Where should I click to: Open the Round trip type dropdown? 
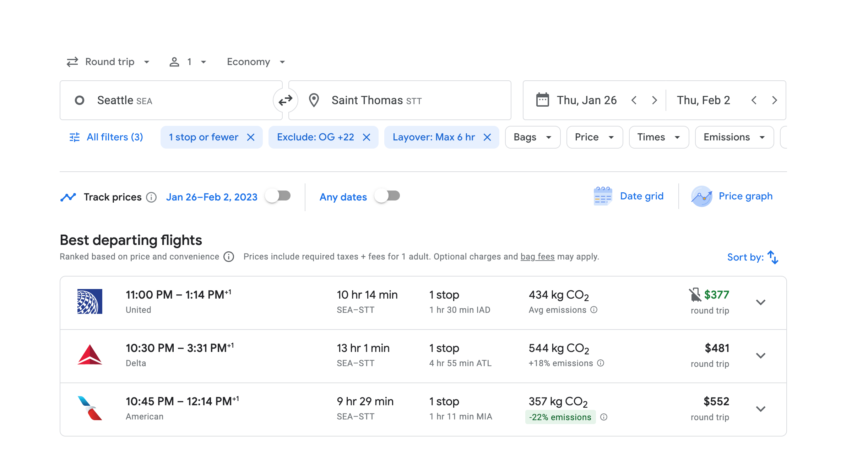[108, 62]
